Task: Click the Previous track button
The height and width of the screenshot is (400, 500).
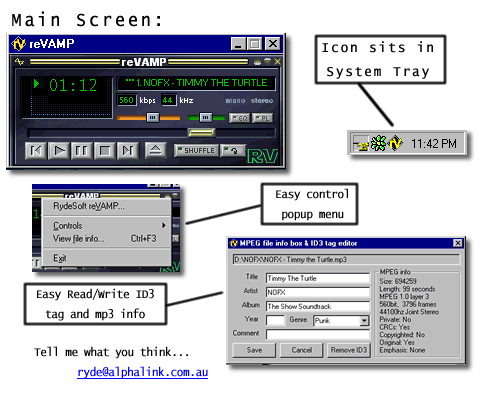Action: [36, 151]
